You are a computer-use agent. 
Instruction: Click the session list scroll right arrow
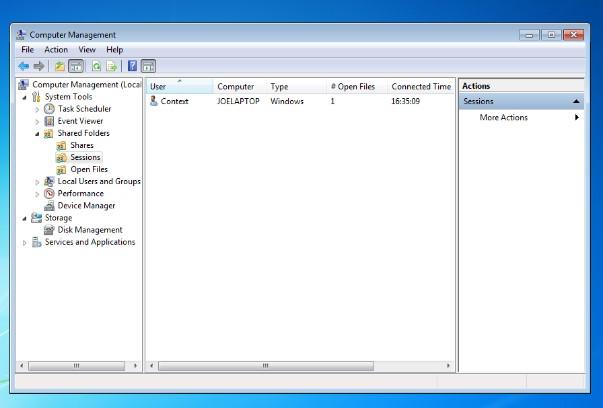(x=448, y=366)
